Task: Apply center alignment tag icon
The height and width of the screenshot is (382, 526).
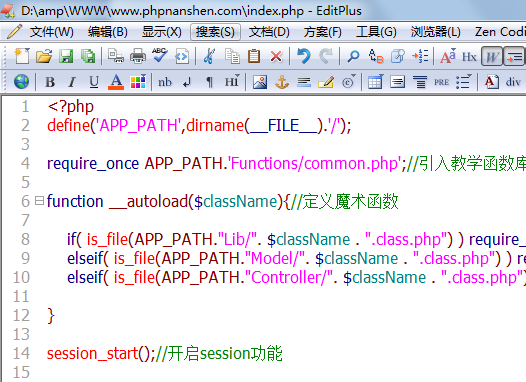Action: (420, 82)
